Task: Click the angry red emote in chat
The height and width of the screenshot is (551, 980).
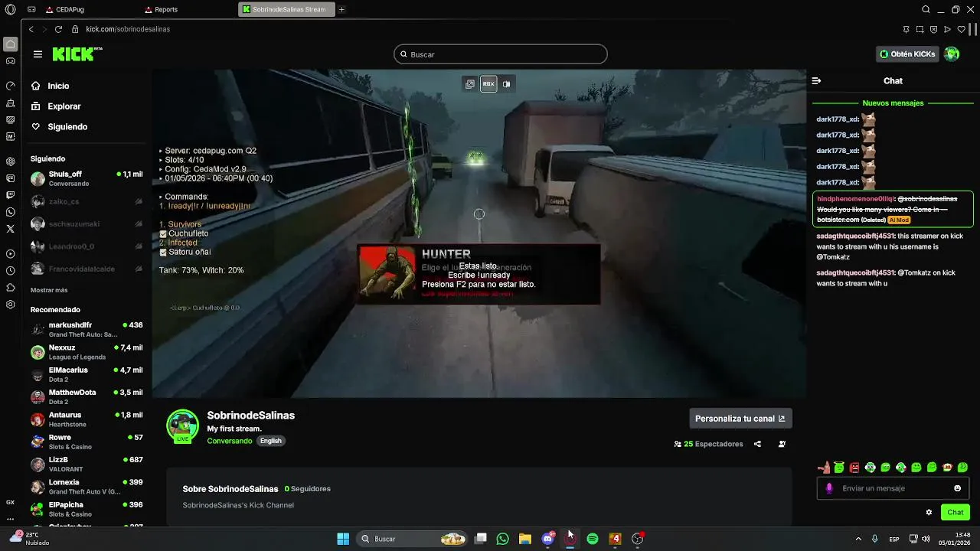Action: tap(854, 468)
